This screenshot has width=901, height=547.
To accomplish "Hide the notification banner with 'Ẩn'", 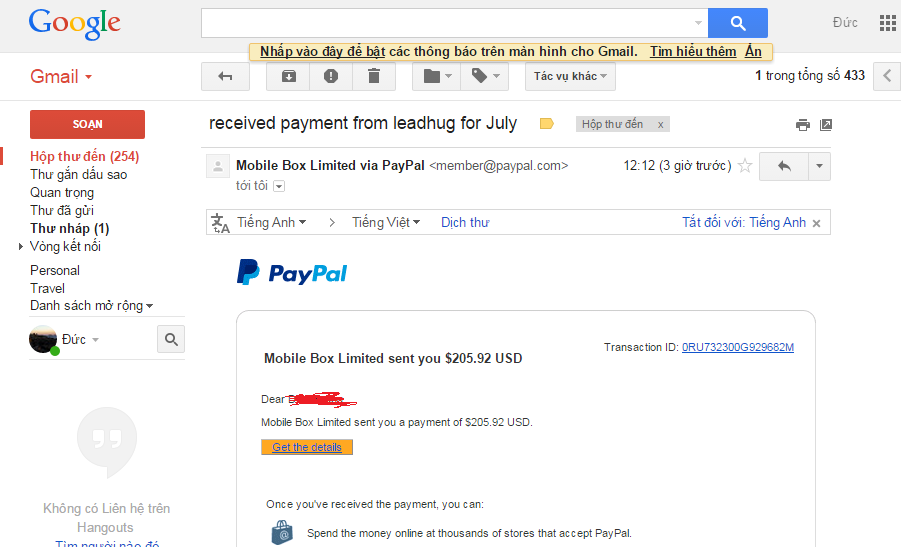I will click(753, 52).
